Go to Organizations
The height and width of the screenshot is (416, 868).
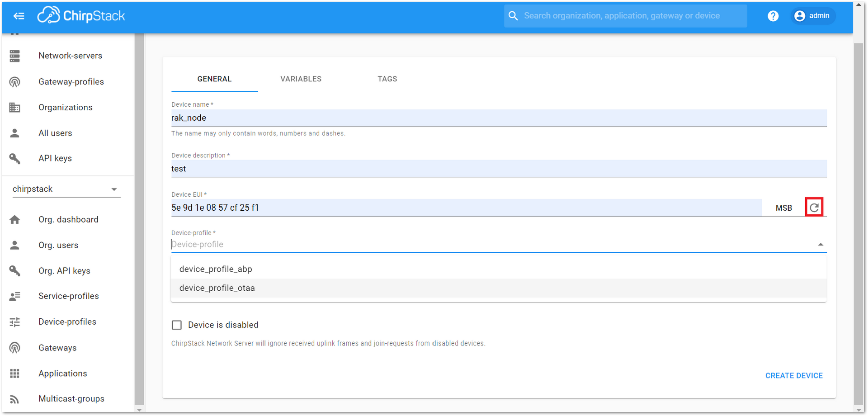coord(66,108)
